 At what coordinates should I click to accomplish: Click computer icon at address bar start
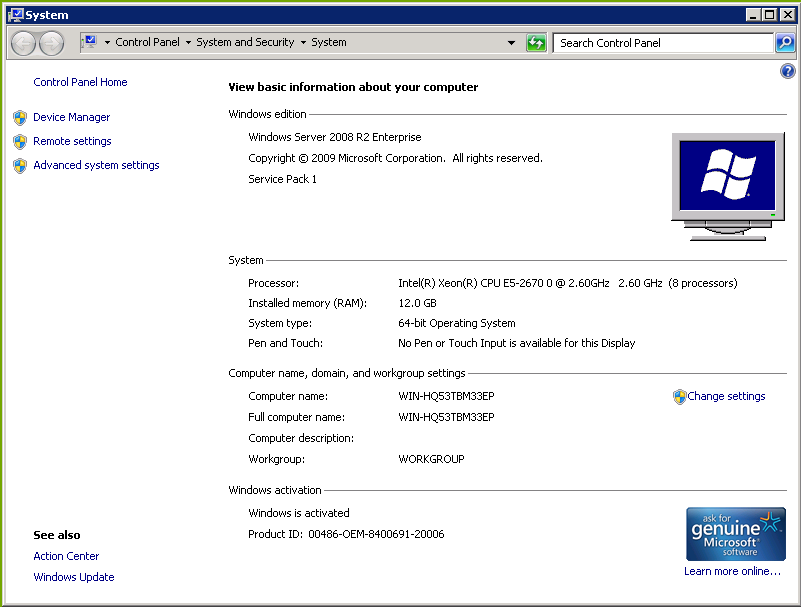coord(90,42)
